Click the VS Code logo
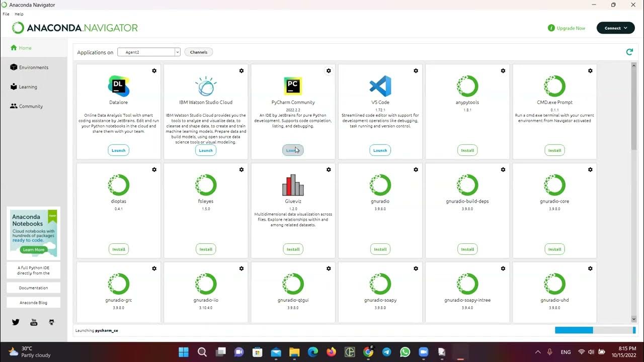Screen dimensions: 644x362 pos(380,86)
